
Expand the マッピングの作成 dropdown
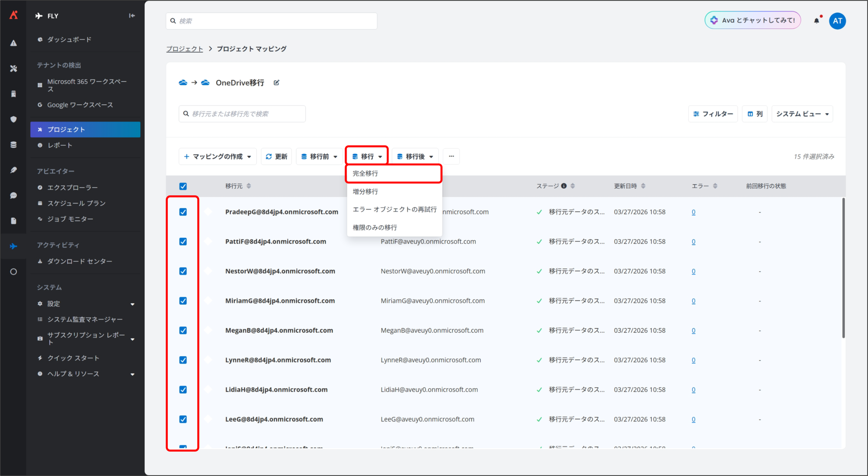217,156
